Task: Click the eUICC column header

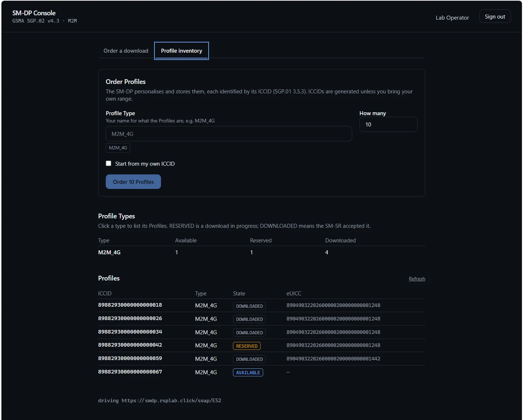Action: [294, 294]
